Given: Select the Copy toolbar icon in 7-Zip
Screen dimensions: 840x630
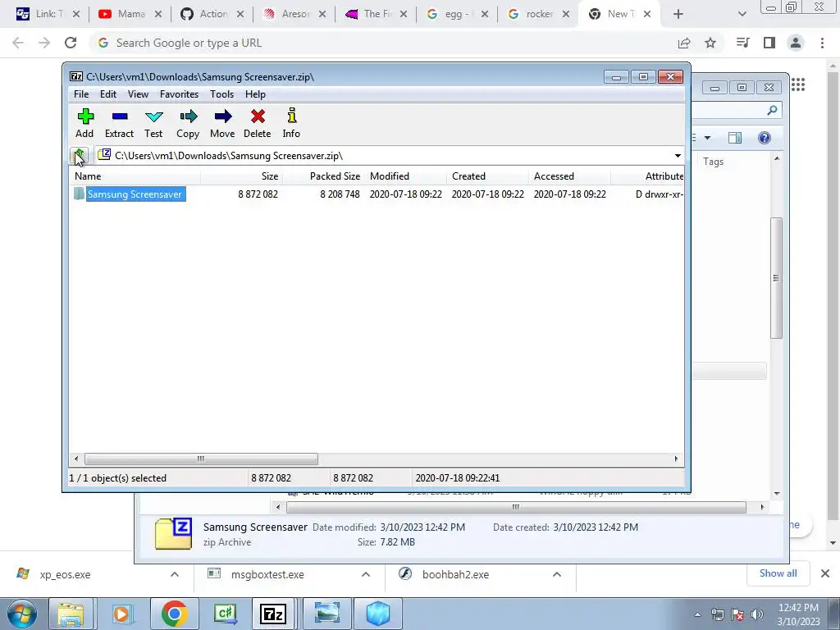Looking at the screenshot, I should click(188, 123).
